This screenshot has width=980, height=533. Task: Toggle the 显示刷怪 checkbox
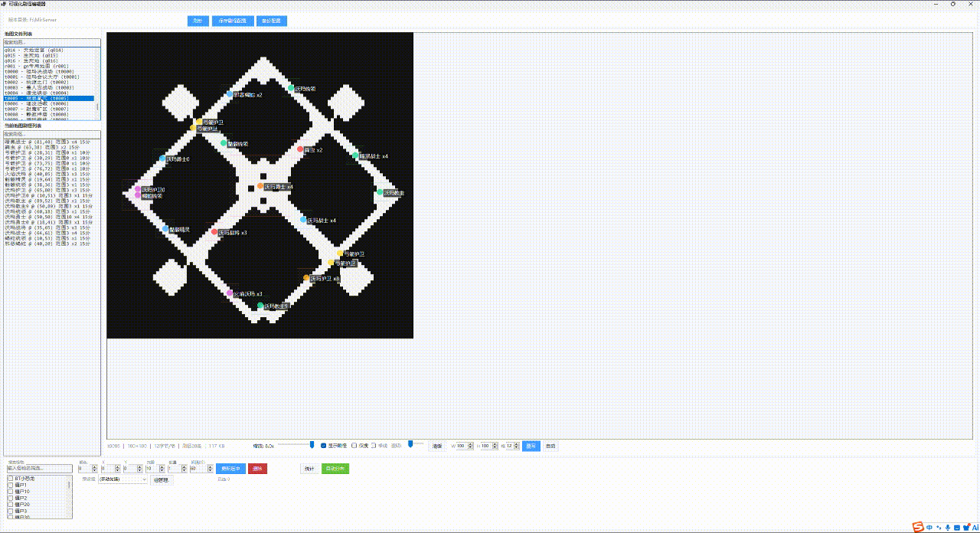(324, 446)
